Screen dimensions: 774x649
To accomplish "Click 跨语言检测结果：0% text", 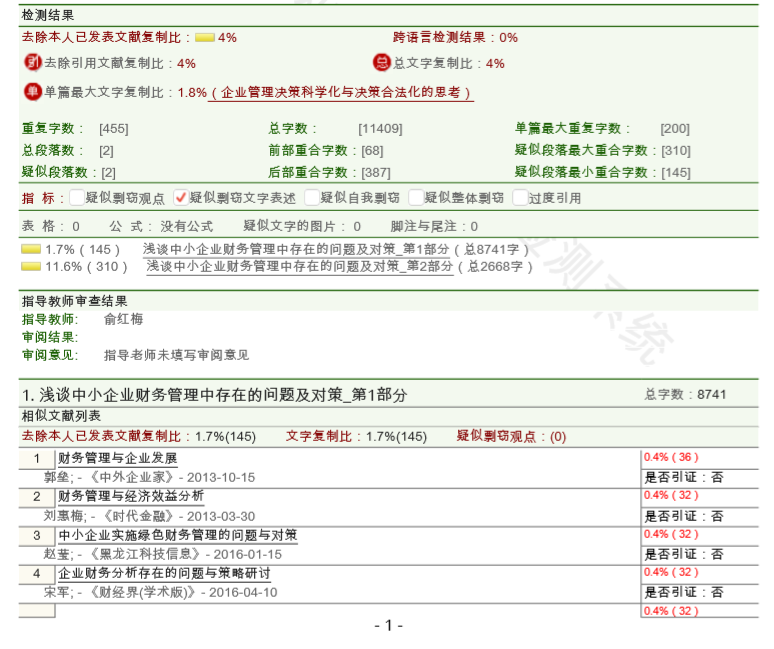I will pos(455,38).
